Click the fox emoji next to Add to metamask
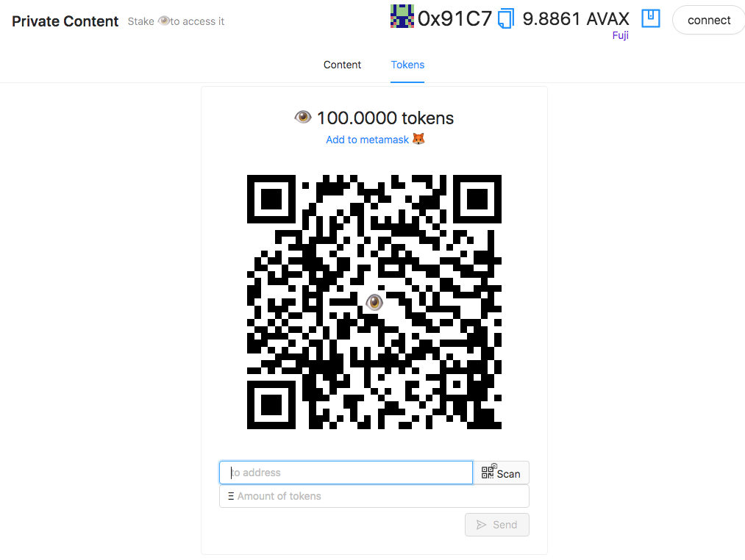Screen dimensions: 745x560 [418, 139]
